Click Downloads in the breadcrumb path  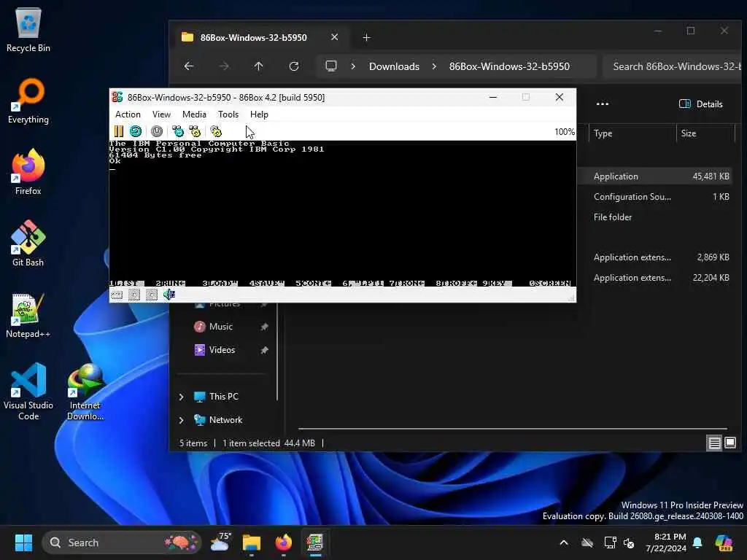pyautogui.click(x=394, y=66)
